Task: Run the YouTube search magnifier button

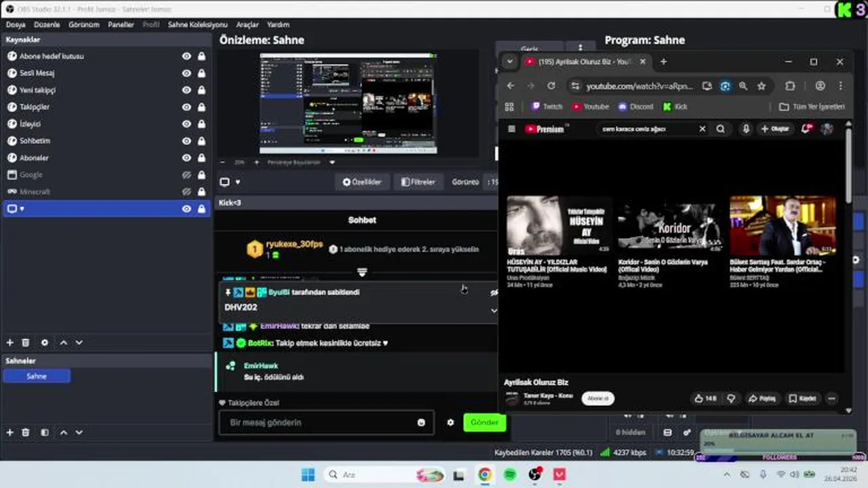Action: (x=721, y=129)
